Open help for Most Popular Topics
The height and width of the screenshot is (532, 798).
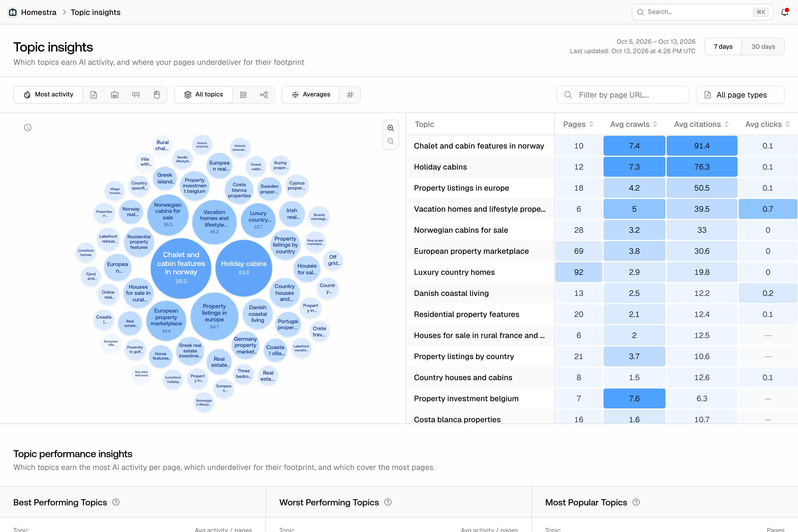pos(636,502)
